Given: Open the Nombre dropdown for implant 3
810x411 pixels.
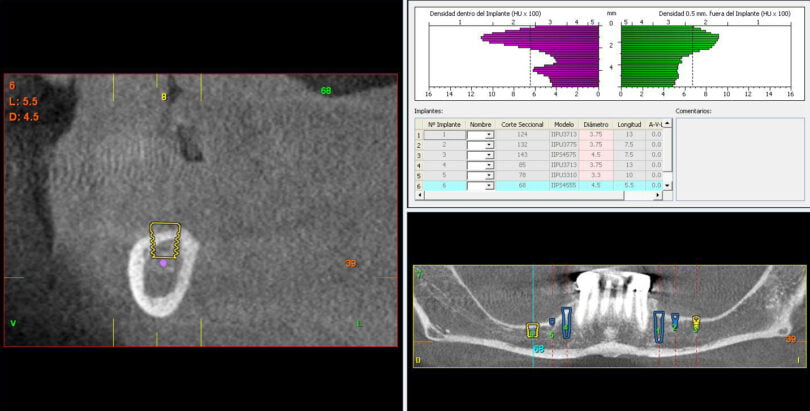Looking at the screenshot, I should [x=489, y=155].
